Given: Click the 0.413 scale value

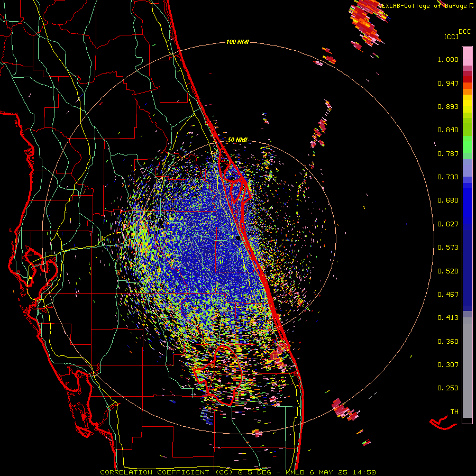Looking at the screenshot, I should (x=448, y=318).
